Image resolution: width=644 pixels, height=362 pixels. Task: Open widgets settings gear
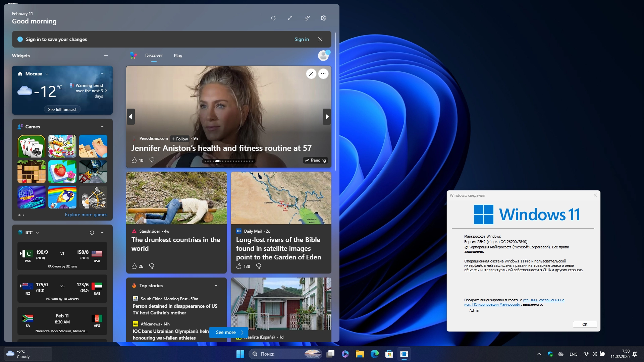pos(324,18)
